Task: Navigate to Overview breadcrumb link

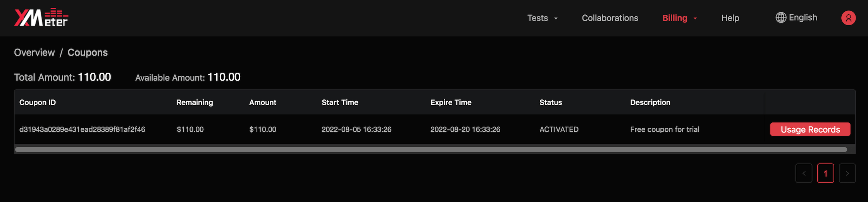Action: point(34,52)
